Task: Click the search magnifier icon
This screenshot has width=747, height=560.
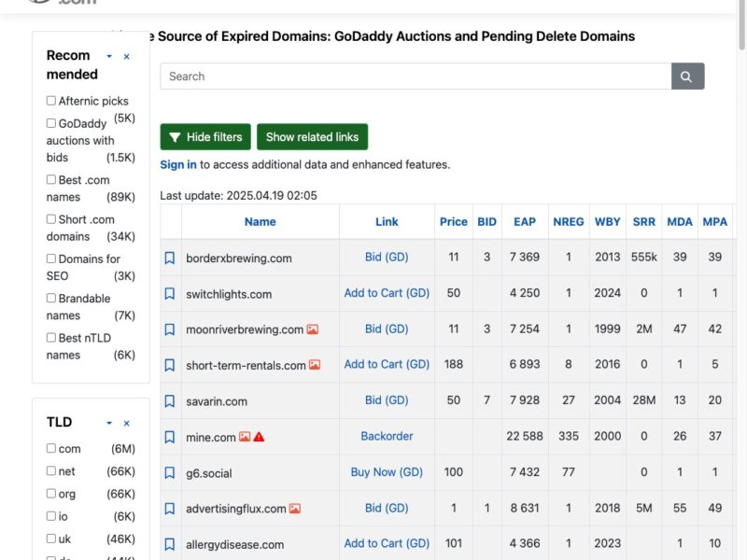Action: pos(687,76)
